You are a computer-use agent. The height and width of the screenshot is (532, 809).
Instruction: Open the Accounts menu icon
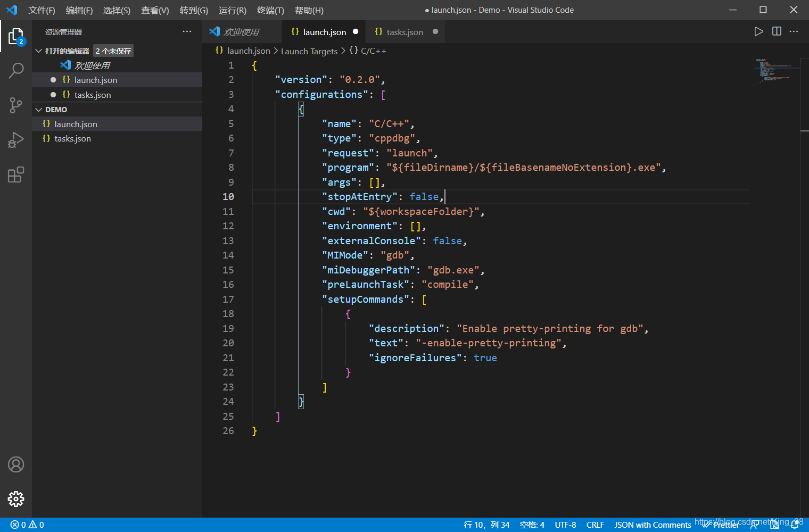16,464
